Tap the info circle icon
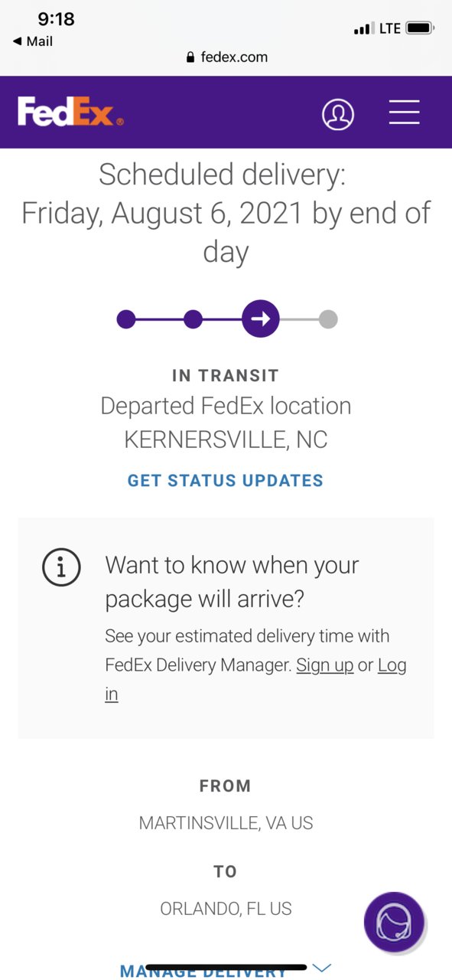Viewport: 452px width, 980px height. [61, 567]
